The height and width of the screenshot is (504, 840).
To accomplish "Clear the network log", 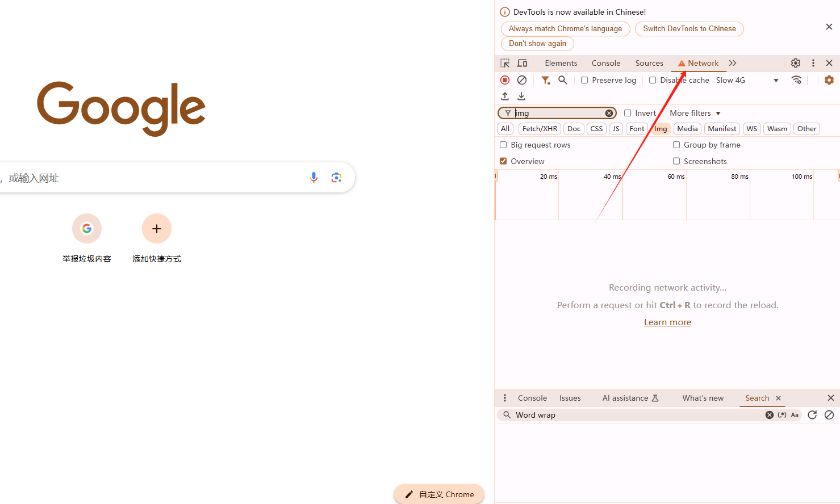I will click(522, 80).
